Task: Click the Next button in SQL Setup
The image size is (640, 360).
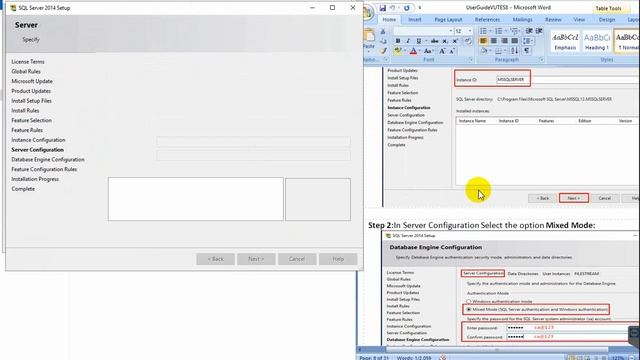Action: tap(256, 259)
